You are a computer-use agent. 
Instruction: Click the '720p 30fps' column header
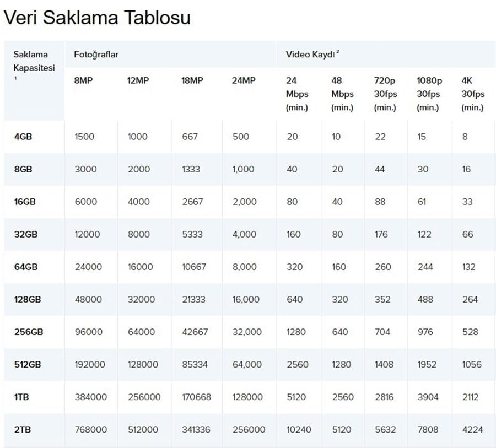click(386, 94)
